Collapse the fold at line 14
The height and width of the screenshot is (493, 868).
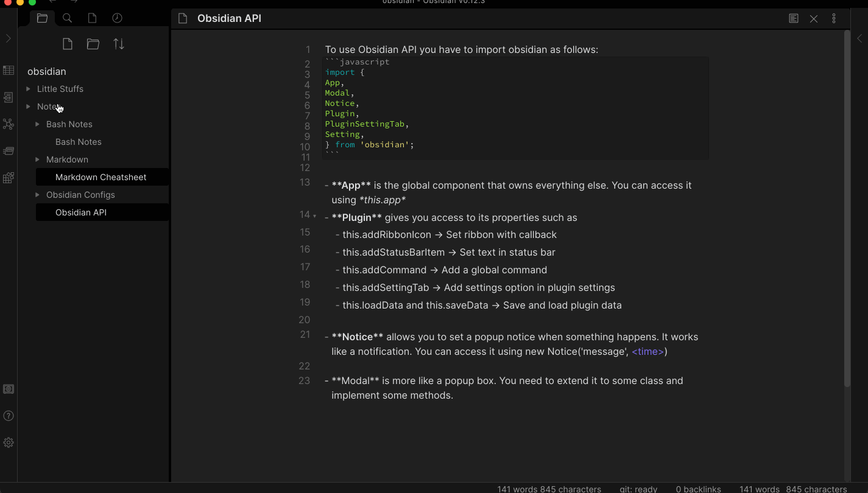(315, 215)
